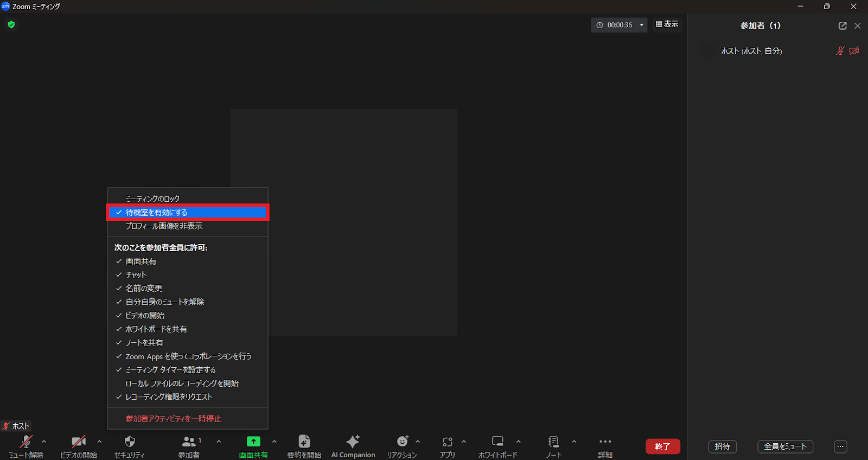This screenshot has width=868, height=460.
Task: Open the Reactions (リアクション) smiley icon
Action: pyautogui.click(x=403, y=442)
